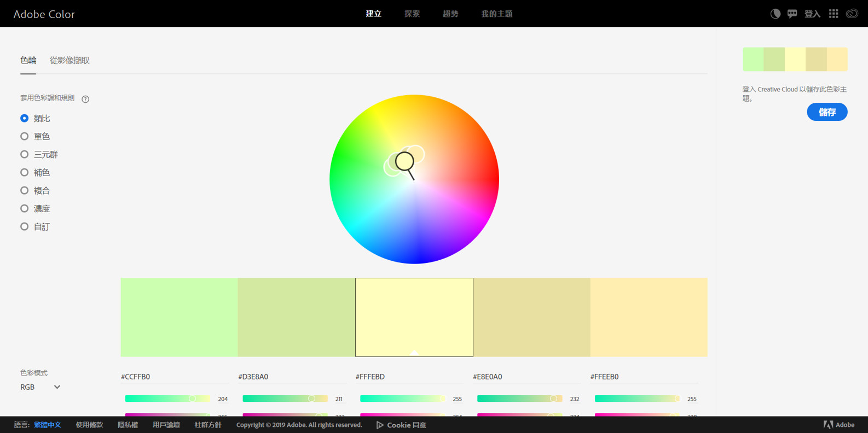The image size is (868, 433).
Task: Open the 隱私權 footer link
Action: [x=128, y=425]
